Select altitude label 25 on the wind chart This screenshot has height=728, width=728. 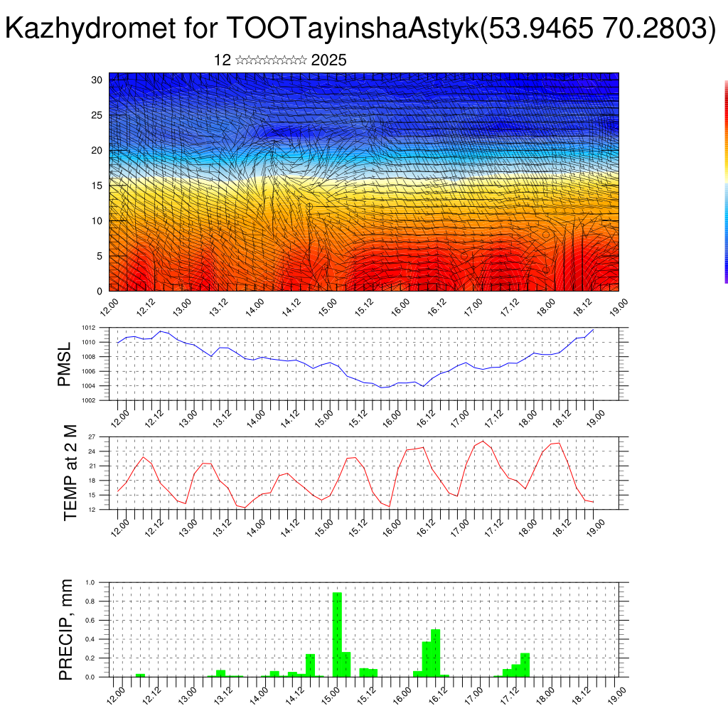(97, 115)
